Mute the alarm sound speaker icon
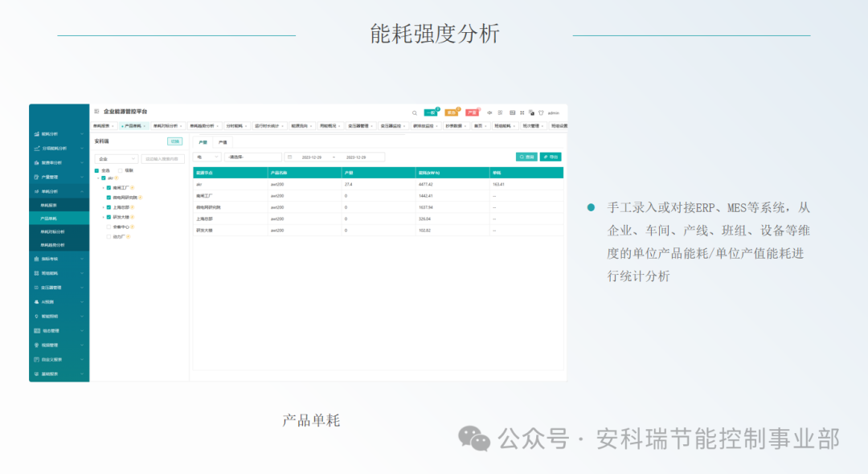 pos(490,112)
